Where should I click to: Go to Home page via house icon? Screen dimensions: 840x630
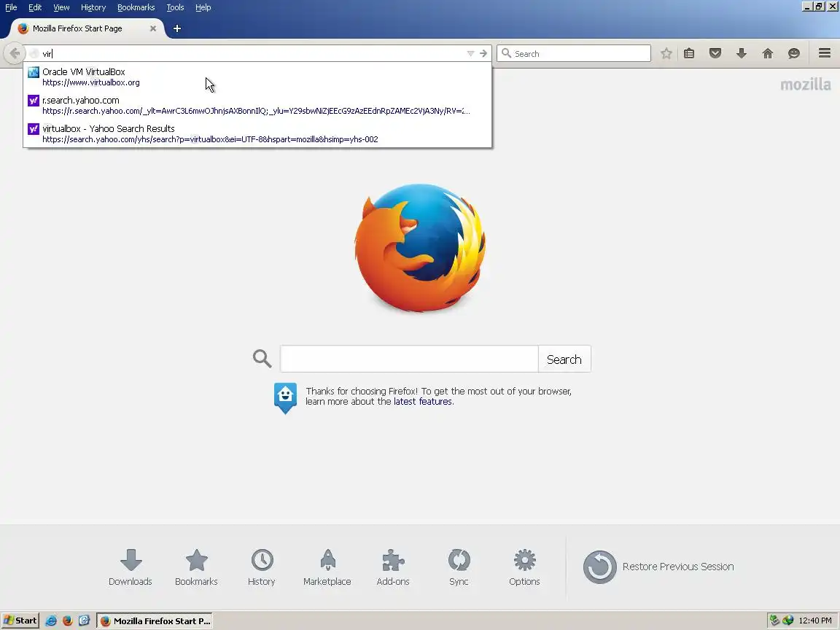(768, 53)
